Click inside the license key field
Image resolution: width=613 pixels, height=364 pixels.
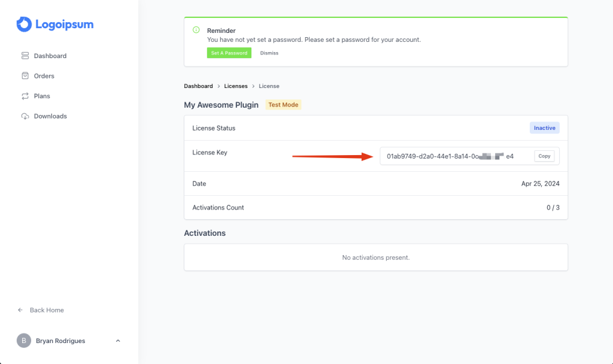pyautogui.click(x=449, y=156)
